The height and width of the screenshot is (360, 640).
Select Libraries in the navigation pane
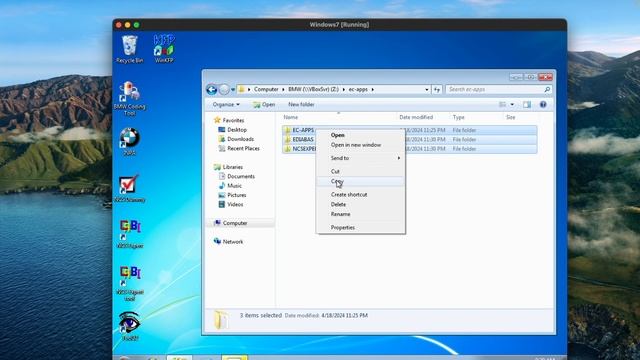(228, 167)
